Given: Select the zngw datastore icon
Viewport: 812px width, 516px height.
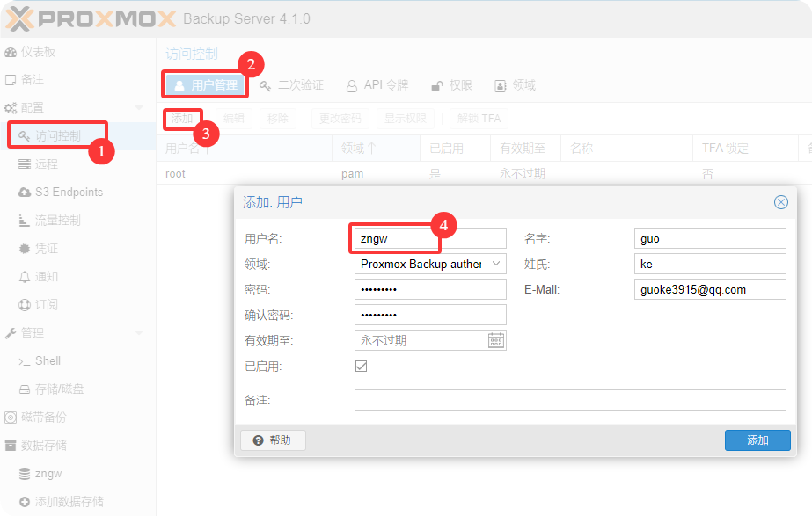Looking at the screenshot, I should [25, 474].
